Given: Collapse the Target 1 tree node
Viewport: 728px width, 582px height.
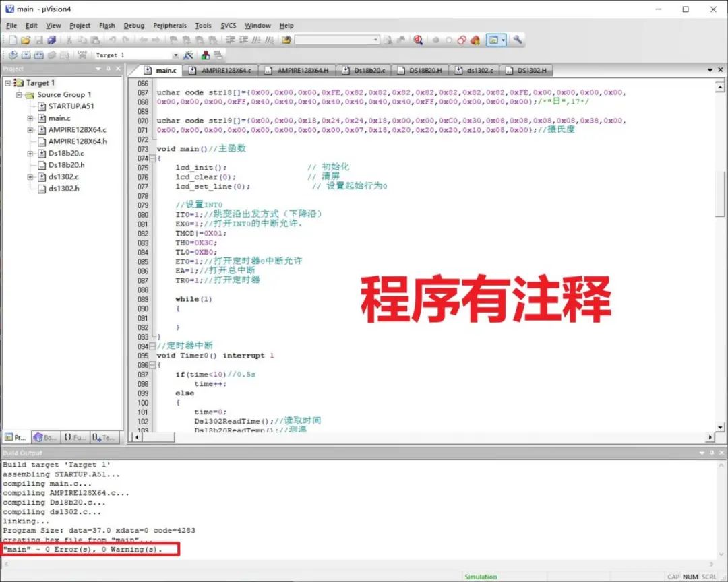Looking at the screenshot, I should click(8, 83).
